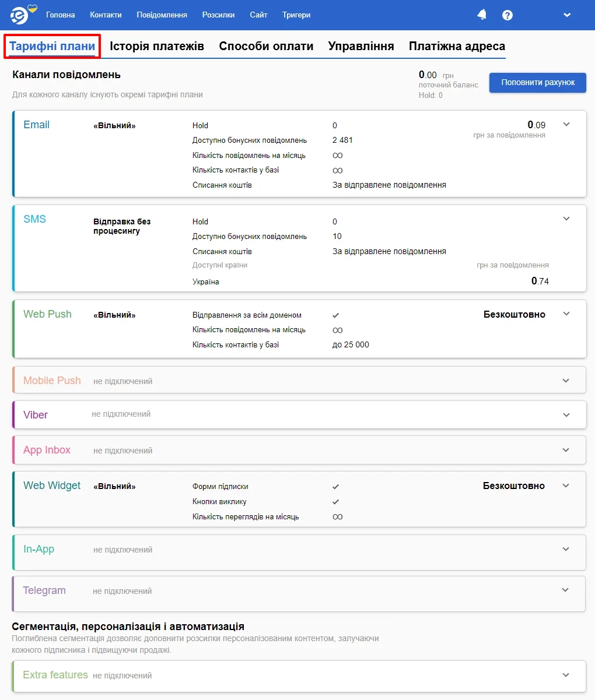595x700 pixels.
Task: Expand the In-App card chevron
Action: 566,549
